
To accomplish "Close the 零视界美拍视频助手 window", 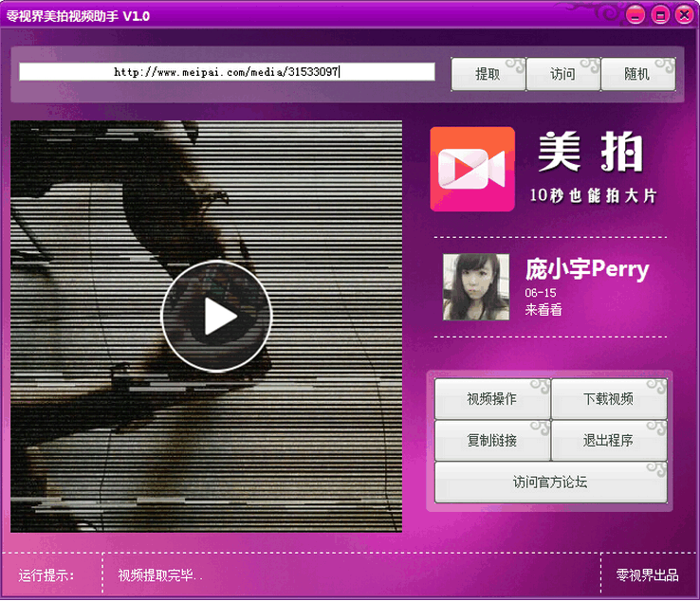I will click(684, 15).
